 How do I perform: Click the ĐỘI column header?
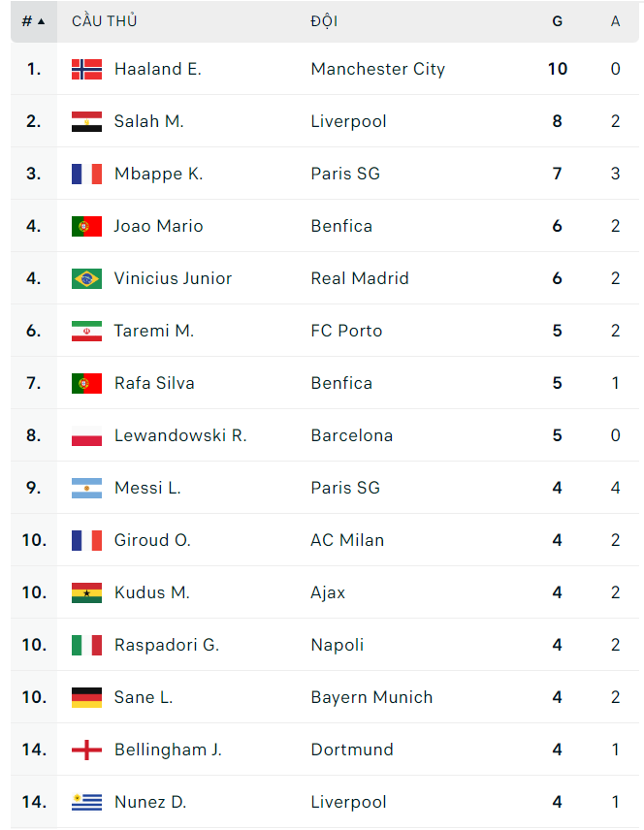pos(324,21)
